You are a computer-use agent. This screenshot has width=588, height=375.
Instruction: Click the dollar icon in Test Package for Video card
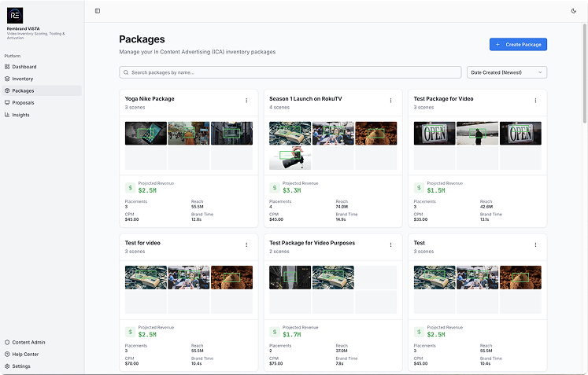(x=419, y=188)
